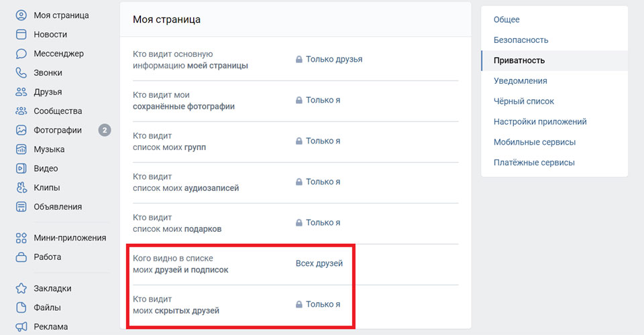Click the Мессенджер chat bubble icon
This screenshot has height=335, width=644.
(21, 54)
